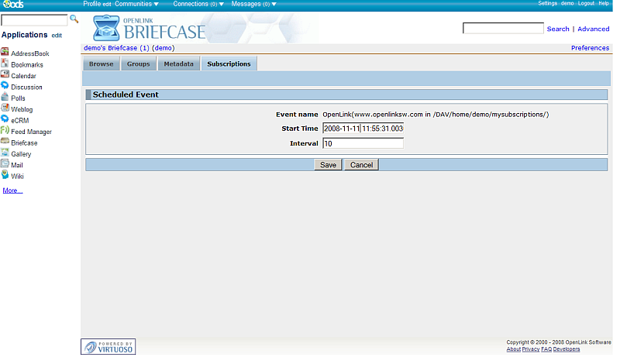Click the Mail icon in sidebar
The image size is (620, 364).
pyautogui.click(x=5, y=165)
